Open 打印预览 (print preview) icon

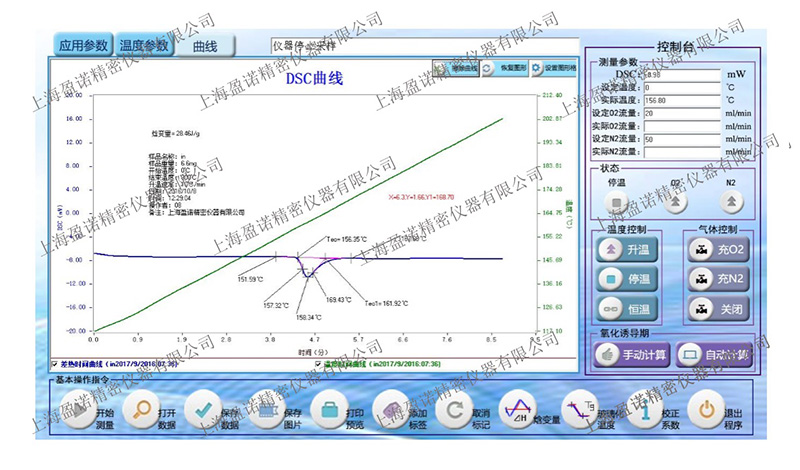tap(329, 411)
